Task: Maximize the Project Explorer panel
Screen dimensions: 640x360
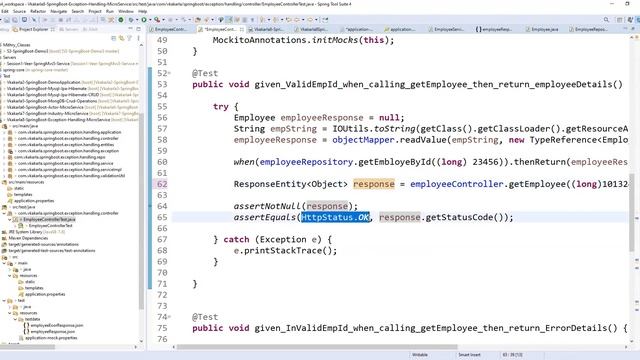Action: [138, 29]
